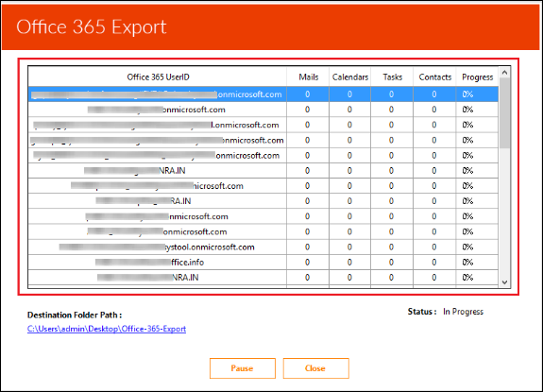Click Mails cell of the ffice.info row
The width and height of the screenshot is (543, 392).
(308, 263)
